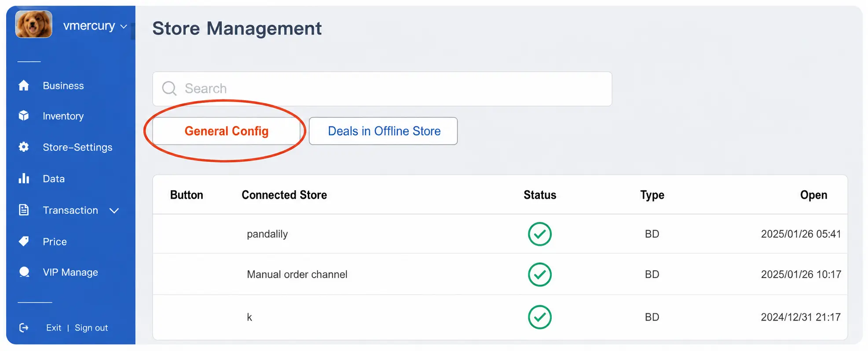The height and width of the screenshot is (351, 868).
Task: Navigate to VIP Manage
Action: 70,272
